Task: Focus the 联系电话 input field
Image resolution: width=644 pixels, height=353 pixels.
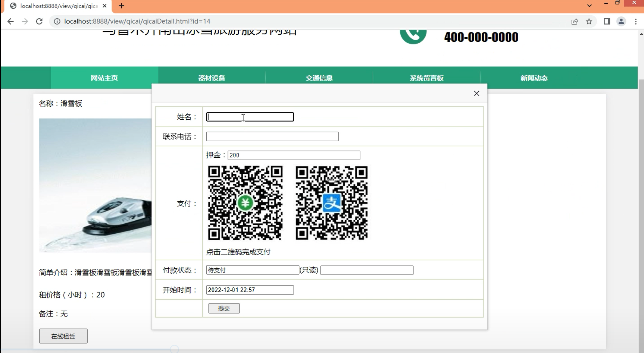Action: pos(272,136)
